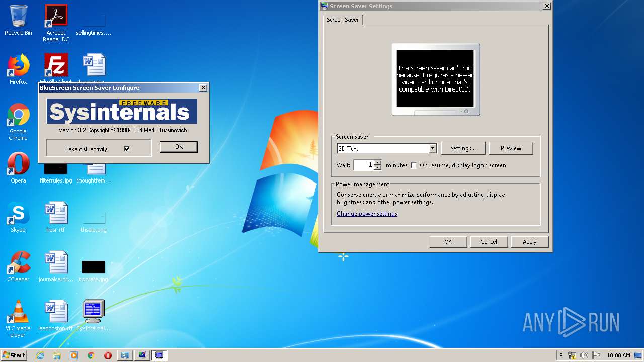Launch FileZilla Client desktop shortcut
This screenshot has width=644, height=362.
(56, 67)
